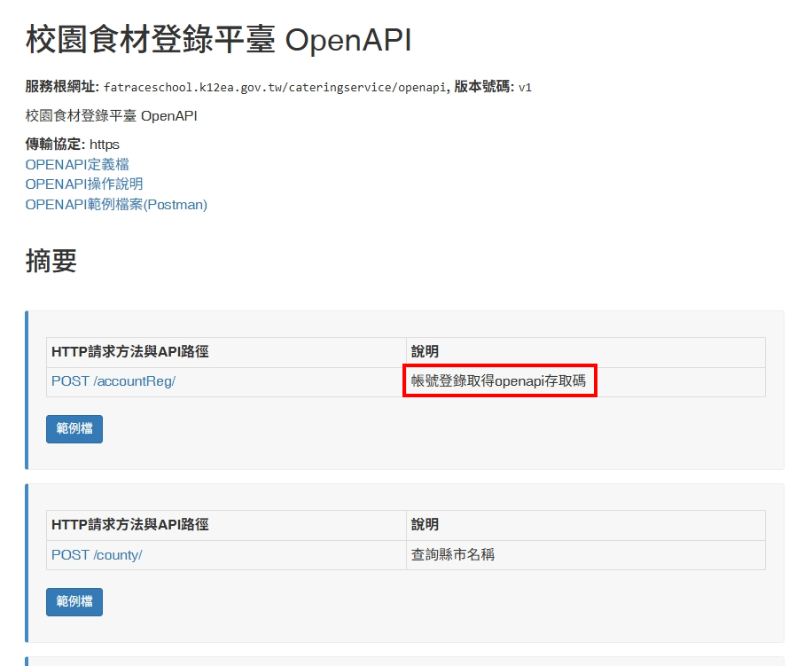Click the 傳輸協定 https line
The width and height of the screenshot is (812, 666).
[73, 144]
